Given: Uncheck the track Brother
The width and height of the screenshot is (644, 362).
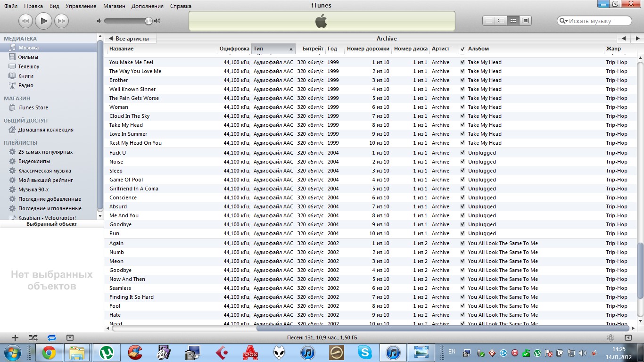Looking at the screenshot, I should tap(462, 80).
